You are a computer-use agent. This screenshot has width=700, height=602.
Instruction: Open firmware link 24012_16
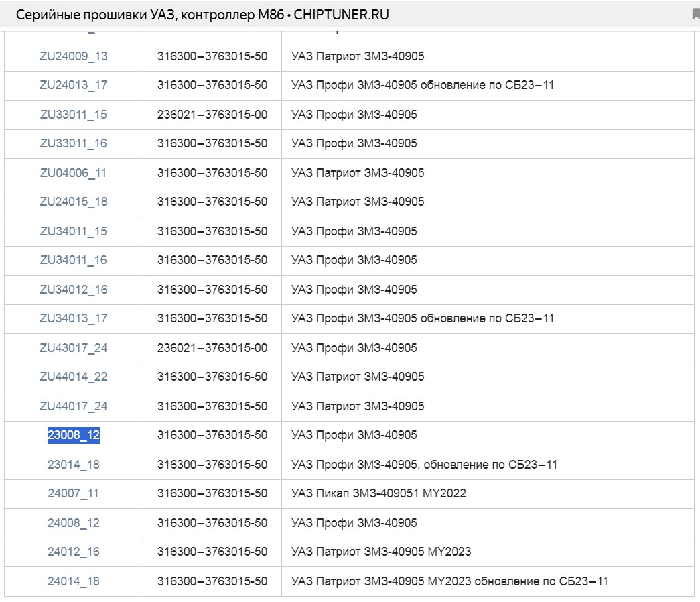73,552
